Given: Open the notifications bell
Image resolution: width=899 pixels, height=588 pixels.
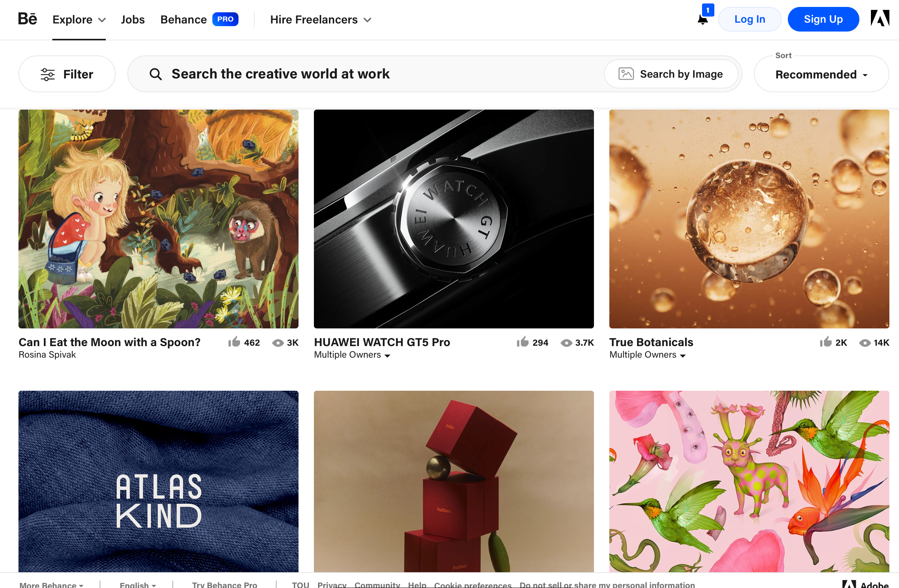Looking at the screenshot, I should tap(702, 19).
